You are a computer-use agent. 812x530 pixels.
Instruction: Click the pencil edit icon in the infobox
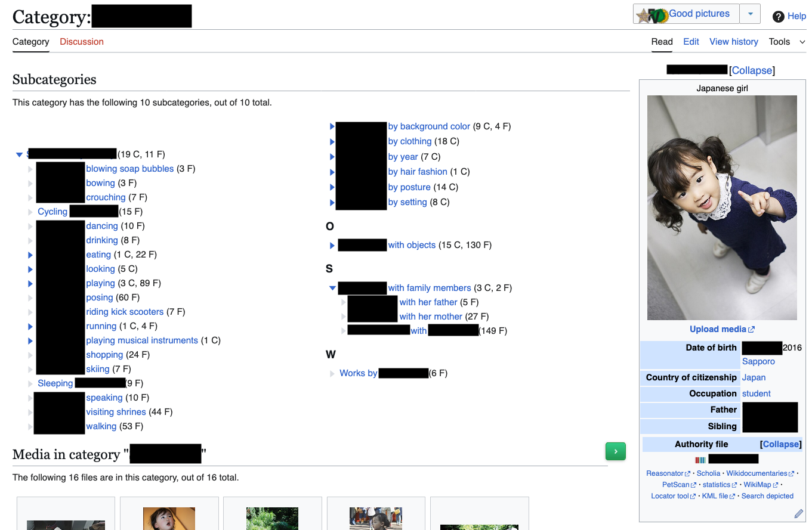[799, 513]
